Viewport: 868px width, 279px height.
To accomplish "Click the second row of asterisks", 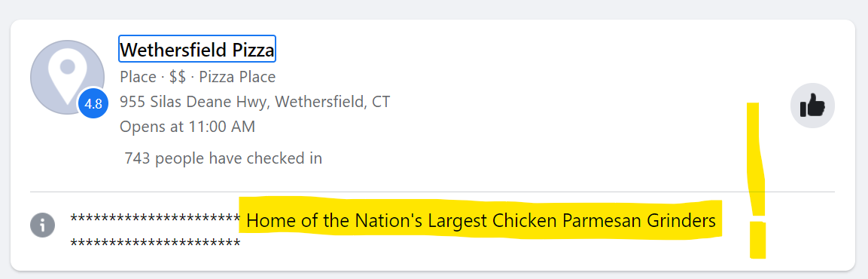I will coord(155,244).
